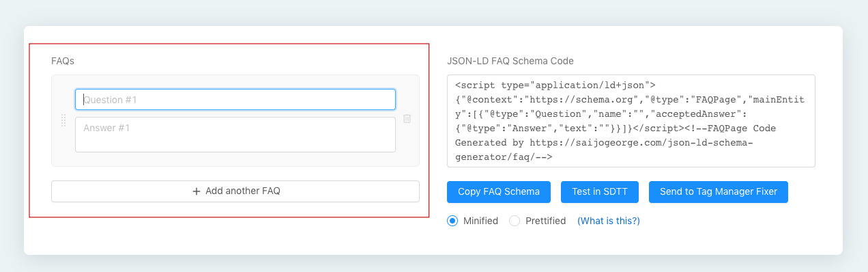Click the Minified label text
Image resolution: width=868 pixels, height=272 pixels.
[480, 221]
